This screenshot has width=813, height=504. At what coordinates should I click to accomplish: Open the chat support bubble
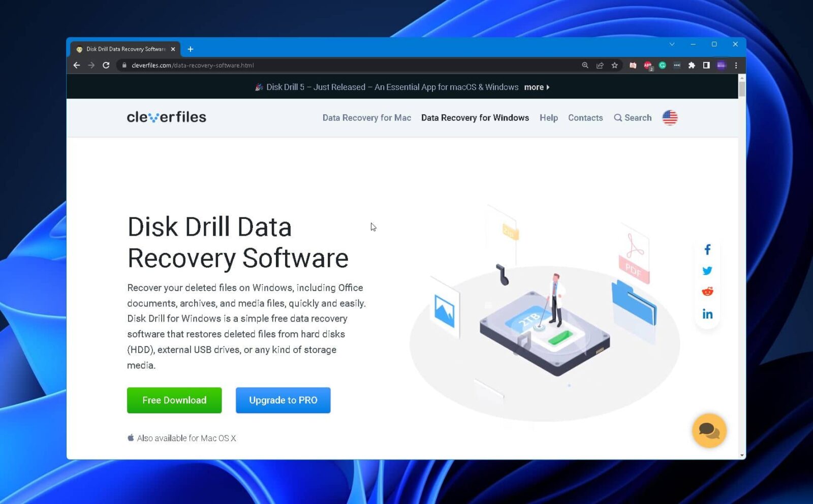(709, 430)
